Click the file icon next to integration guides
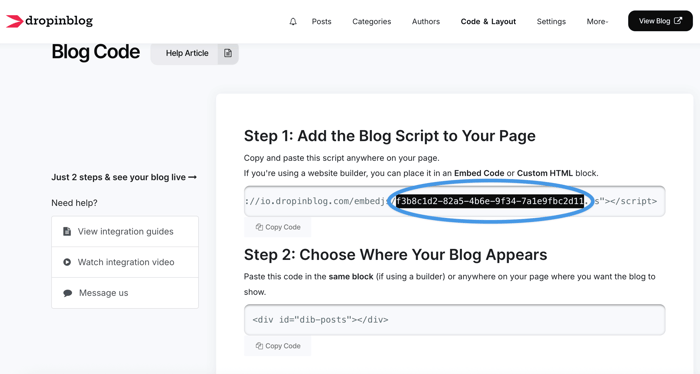This screenshot has height=374, width=700. 67,232
